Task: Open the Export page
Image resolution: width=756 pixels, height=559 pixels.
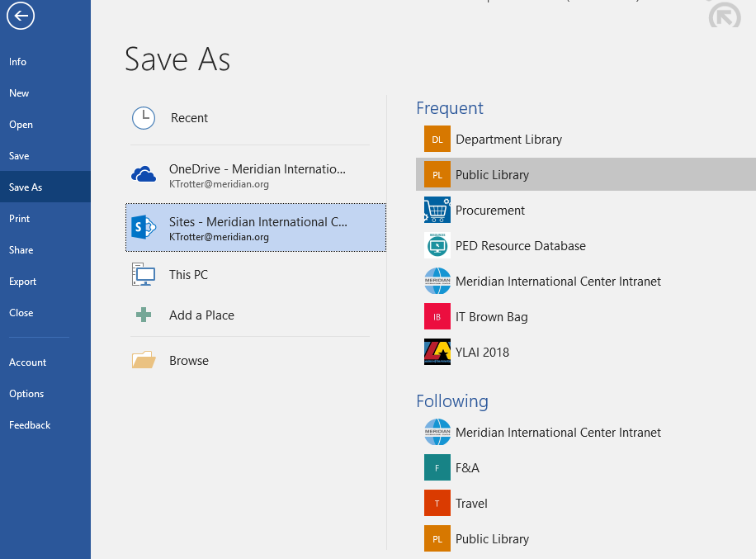Action: (x=22, y=282)
